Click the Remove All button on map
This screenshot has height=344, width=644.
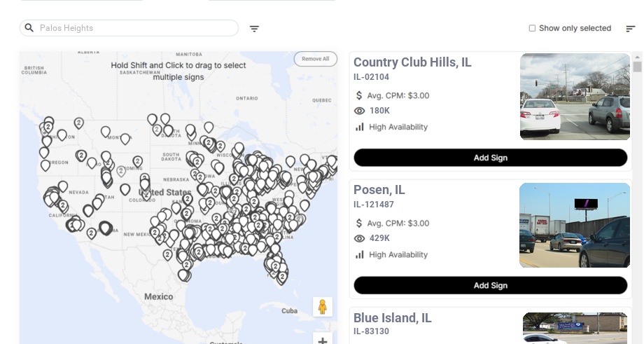315,59
